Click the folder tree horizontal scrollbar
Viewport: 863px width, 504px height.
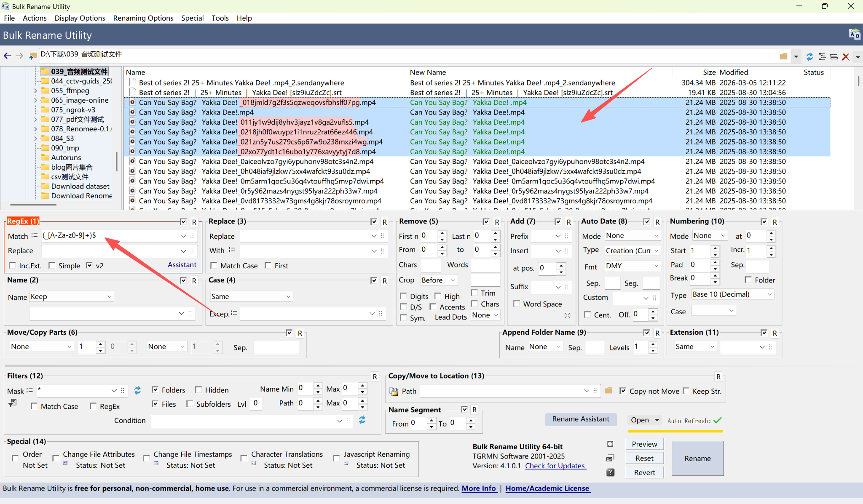pos(33,205)
